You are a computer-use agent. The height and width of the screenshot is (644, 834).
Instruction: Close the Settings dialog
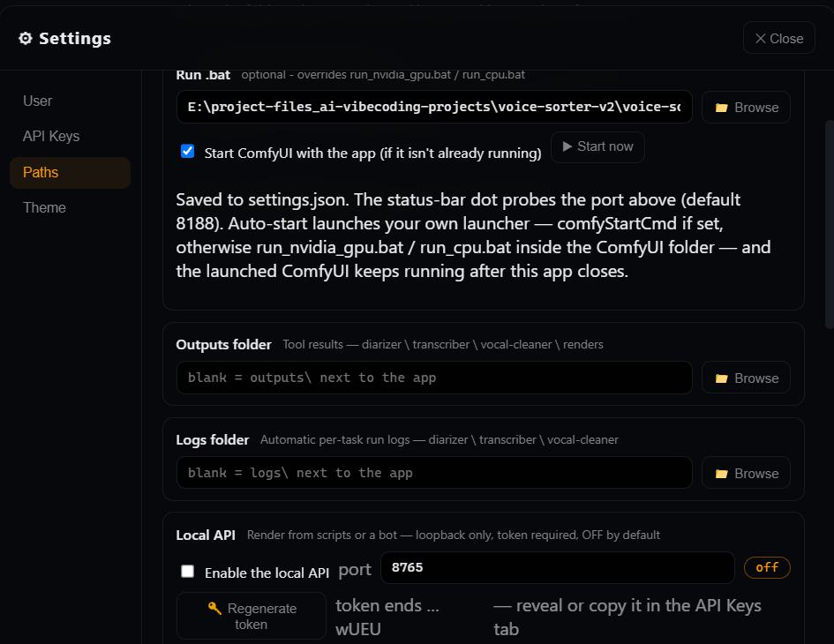pyautogui.click(x=778, y=38)
